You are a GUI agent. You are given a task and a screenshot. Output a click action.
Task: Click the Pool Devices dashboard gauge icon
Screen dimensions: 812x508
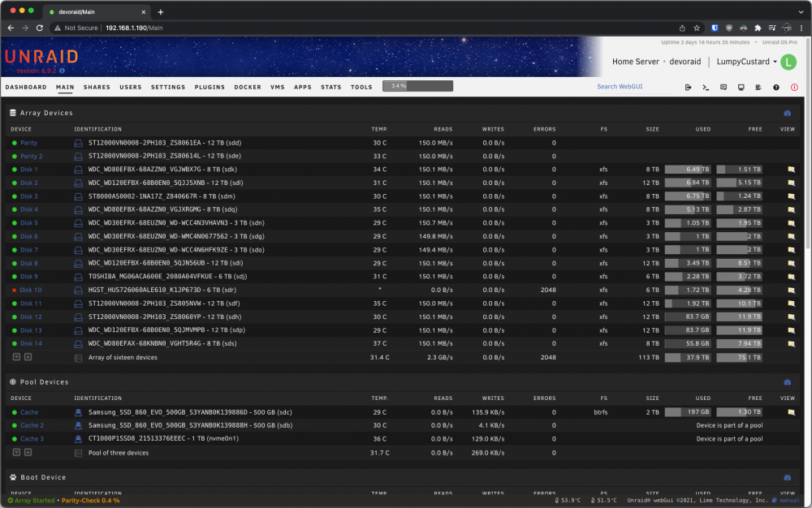click(788, 382)
